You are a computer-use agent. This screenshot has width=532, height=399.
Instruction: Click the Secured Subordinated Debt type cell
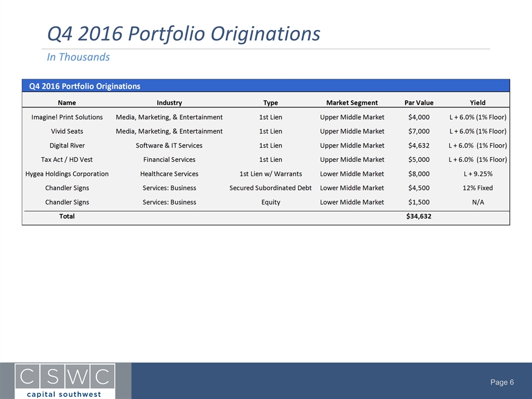click(x=270, y=188)
